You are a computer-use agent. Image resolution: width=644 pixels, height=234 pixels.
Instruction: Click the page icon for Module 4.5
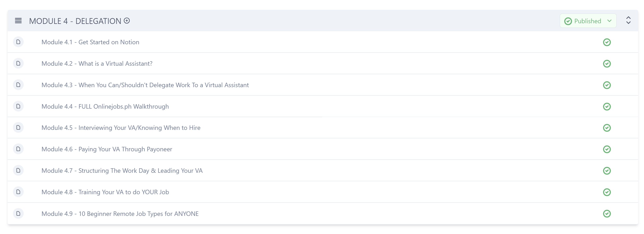(18, 128)
